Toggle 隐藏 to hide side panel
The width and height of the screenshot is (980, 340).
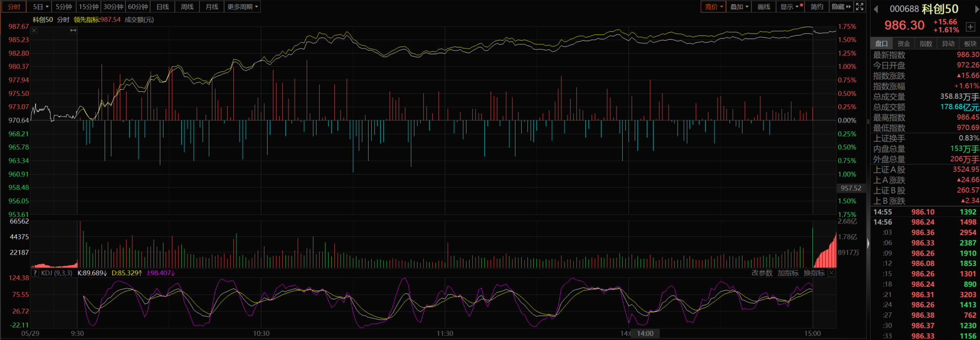(x=840, y=7)
